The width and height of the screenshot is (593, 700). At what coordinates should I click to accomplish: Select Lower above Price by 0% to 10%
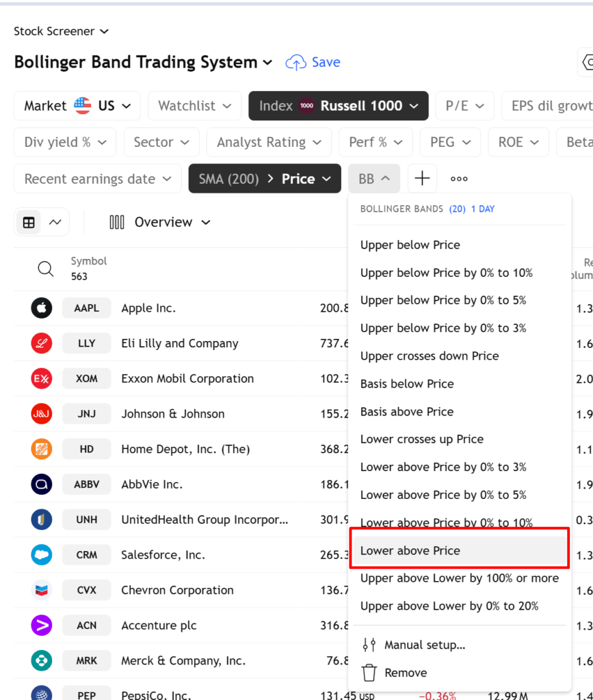coord(460,522)
